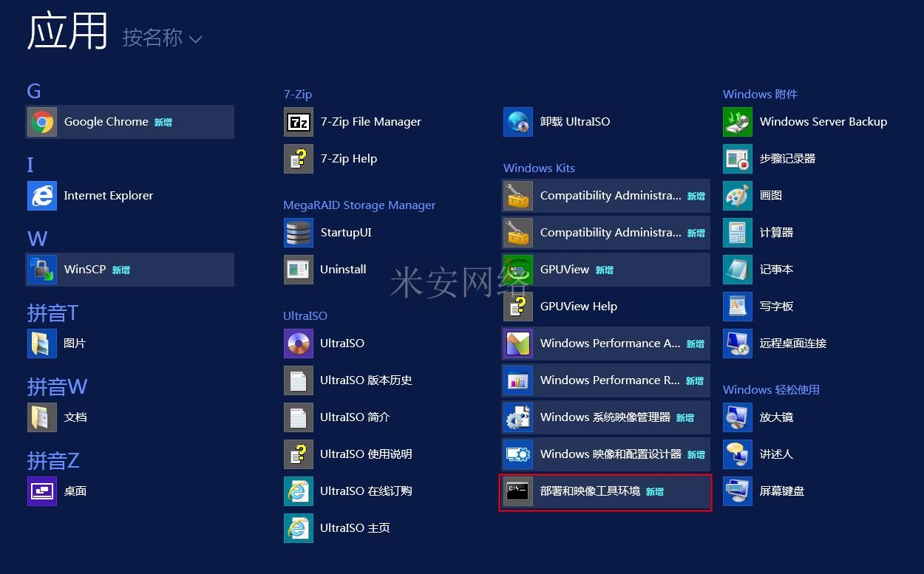
Task: Select the Windows 附件 group heading
Action: coord(760,95)
